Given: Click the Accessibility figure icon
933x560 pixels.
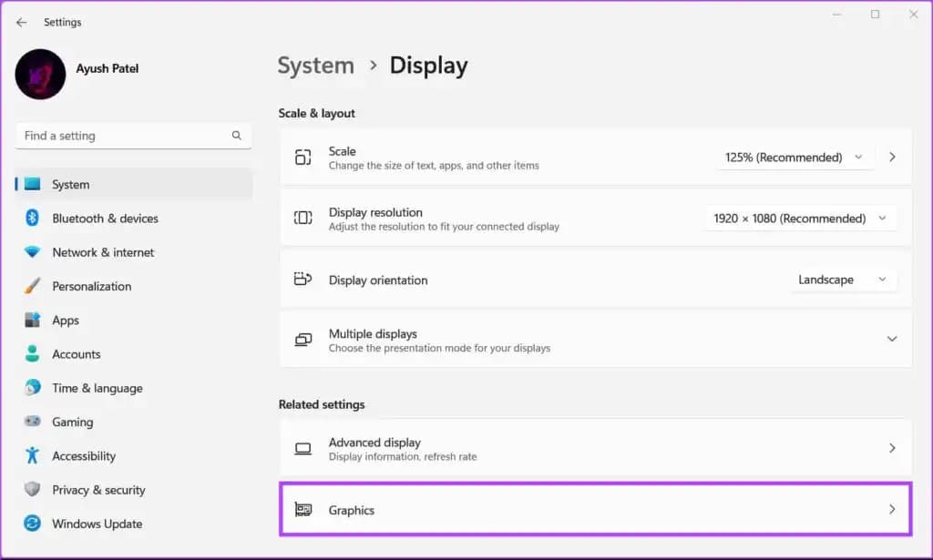Looking at the screenshot, I should coord(33,455).
